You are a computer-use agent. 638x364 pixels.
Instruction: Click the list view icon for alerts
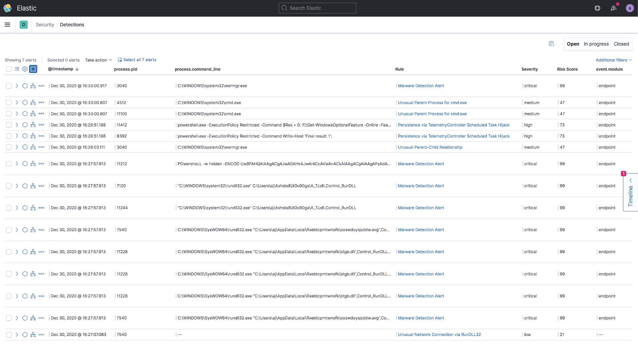(x=16, y=69)
